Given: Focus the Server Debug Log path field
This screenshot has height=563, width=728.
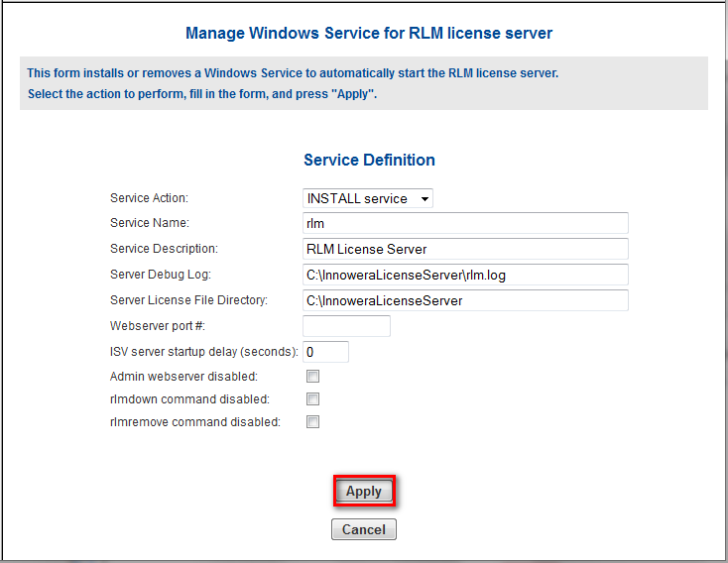Looking at the screenshot, I should point(465,275).
